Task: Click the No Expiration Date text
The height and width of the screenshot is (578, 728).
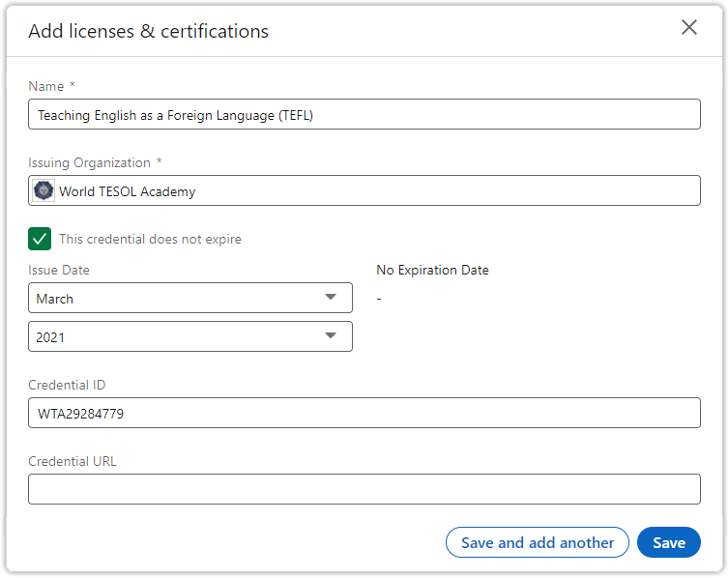Action: (432, 271)
